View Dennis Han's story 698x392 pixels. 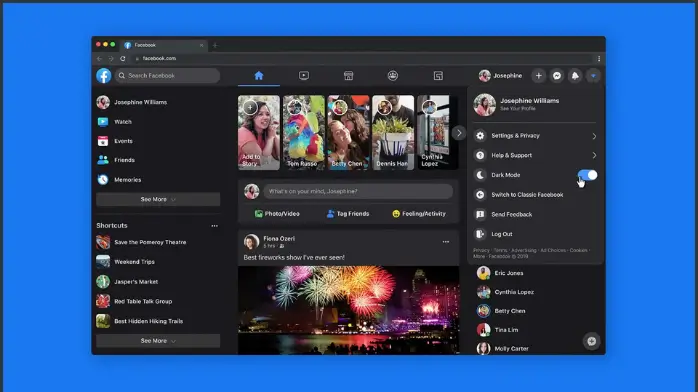(393, 132)
